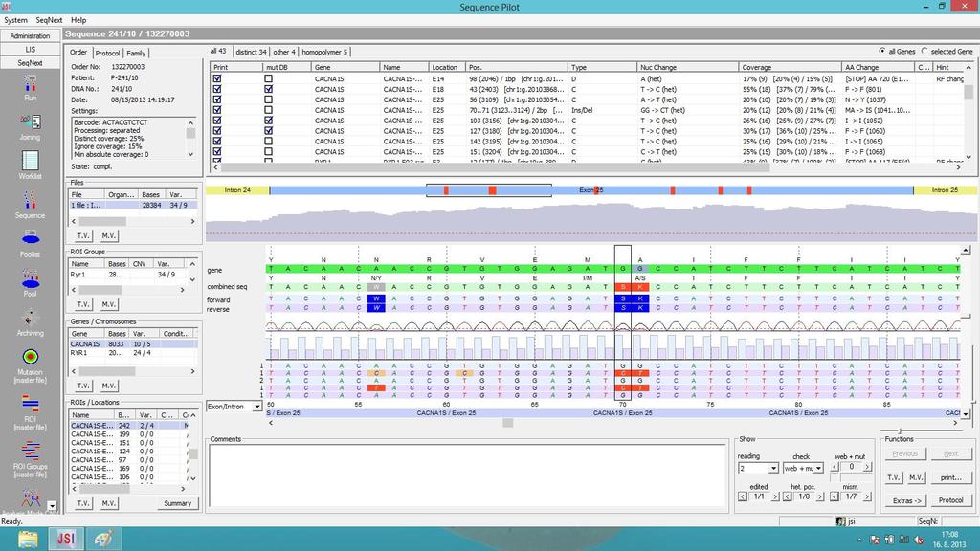Open File Explorer from the taskbar
Image resolution: width=980 pixels, height=551 pixels.
coord(28,539)
